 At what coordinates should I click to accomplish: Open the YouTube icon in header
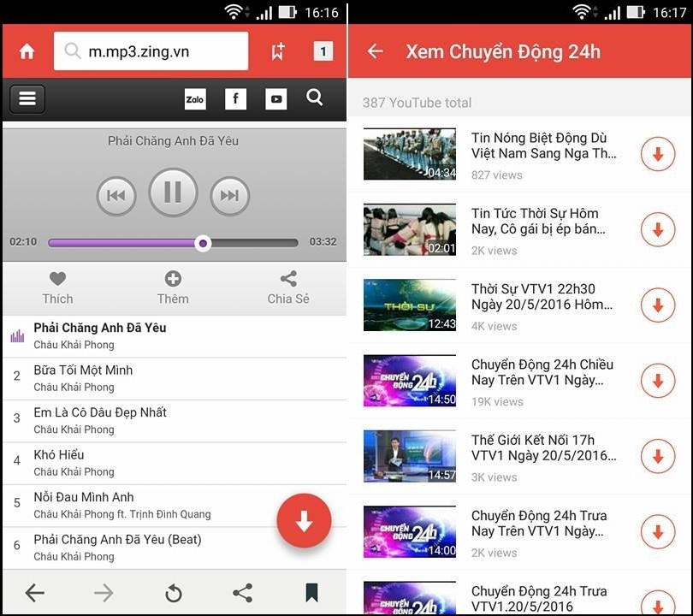[x=275, y=99]
